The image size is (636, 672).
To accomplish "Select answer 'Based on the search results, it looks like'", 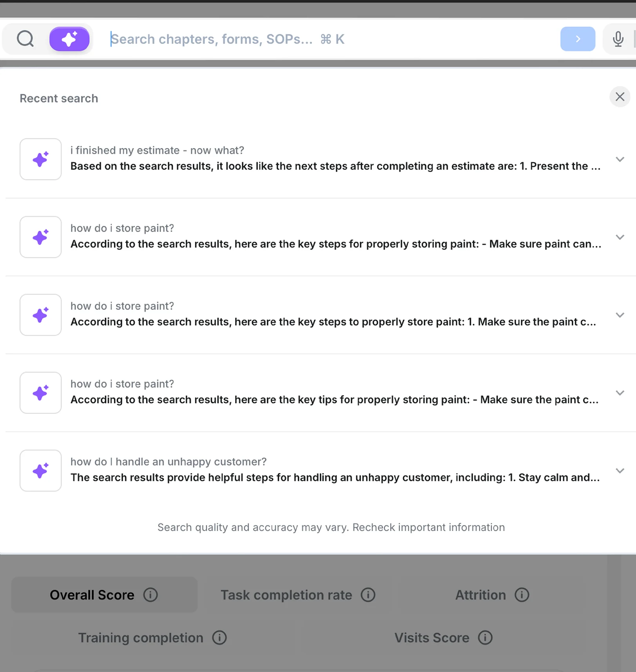I will tap(335, 166).
